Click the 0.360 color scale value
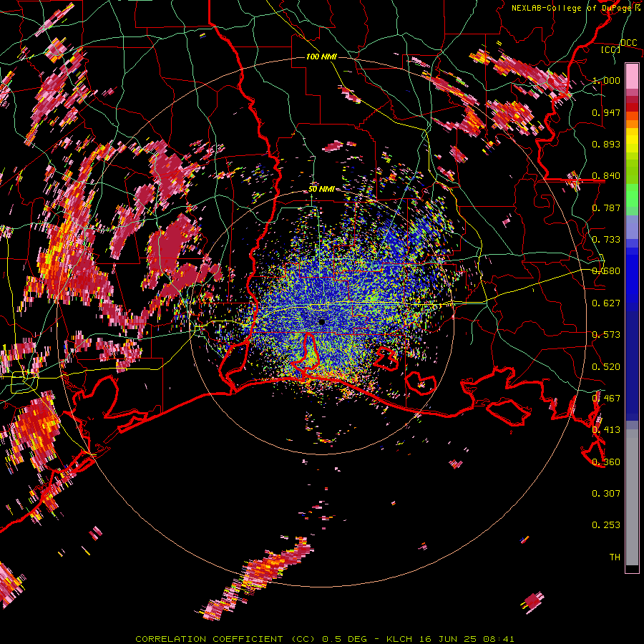This screenshot has width=644, height=644. [x=606, y=462]
